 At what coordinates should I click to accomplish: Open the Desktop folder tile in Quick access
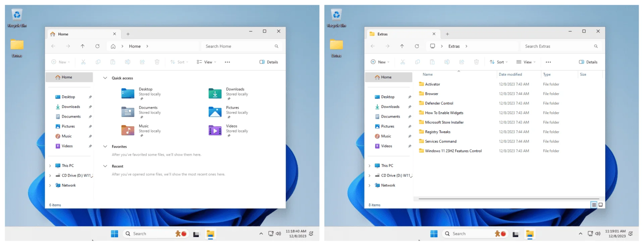tap(142, 94)
